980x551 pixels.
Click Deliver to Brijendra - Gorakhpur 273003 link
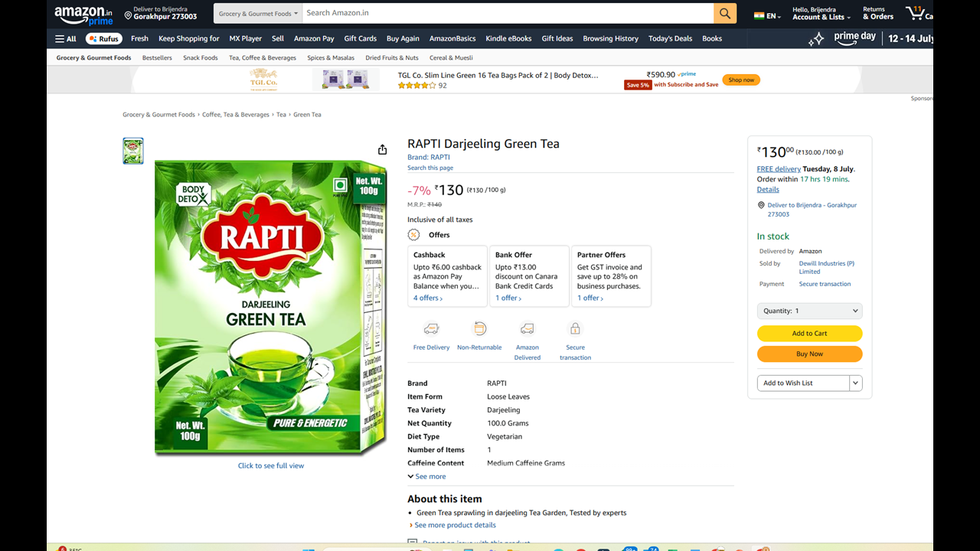pyautogui.click(x=812, y=210)
